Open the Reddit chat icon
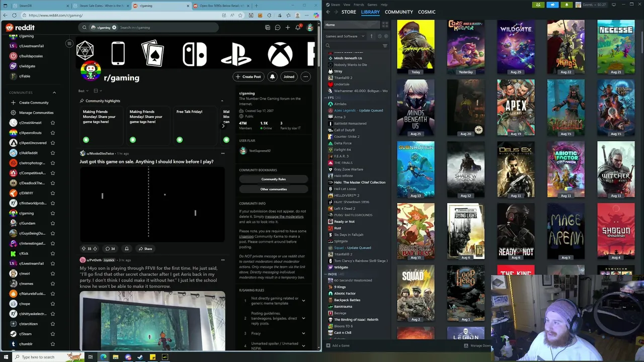Viewport: 644px width, 362px height. [277, 28]
